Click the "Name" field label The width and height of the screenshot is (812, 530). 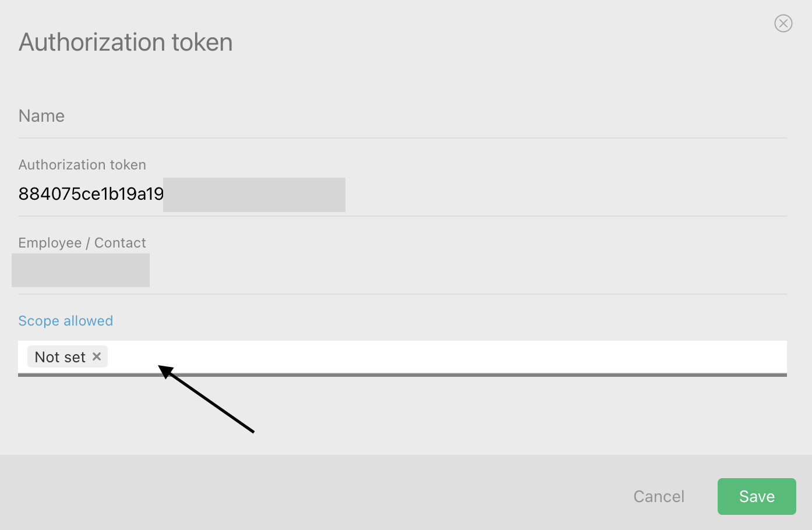coord(41,116)
